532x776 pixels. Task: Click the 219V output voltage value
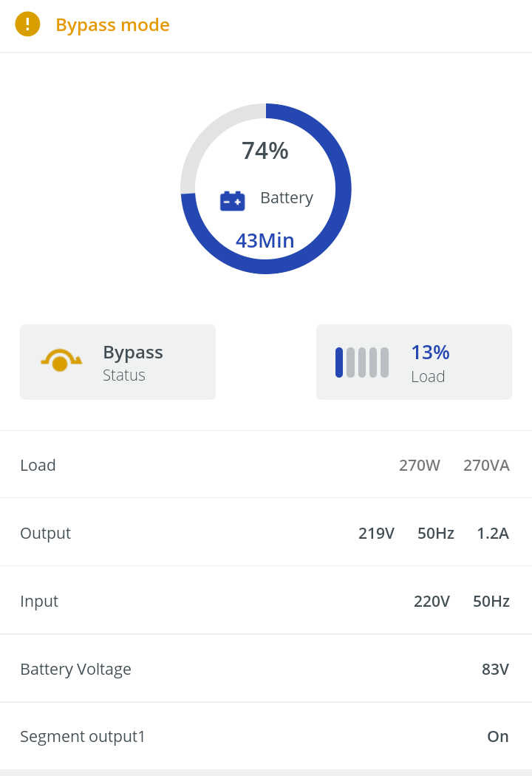pyautogui.click(x=376, y=533)
